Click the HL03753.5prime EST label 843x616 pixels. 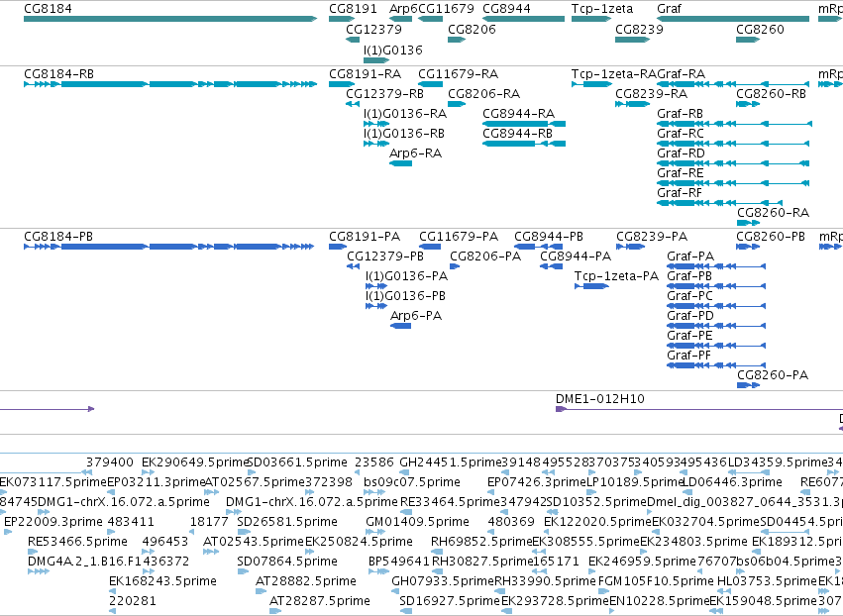click(x=767, y=581)
